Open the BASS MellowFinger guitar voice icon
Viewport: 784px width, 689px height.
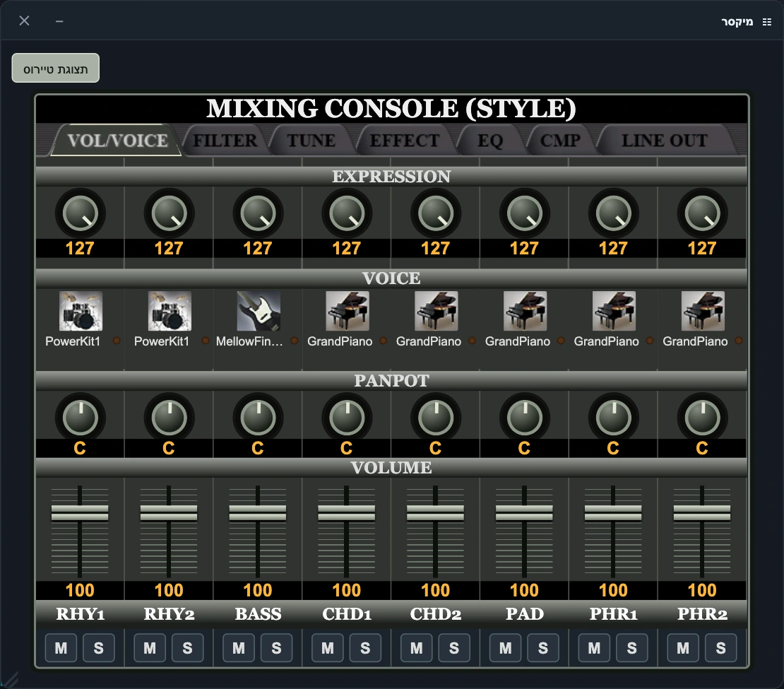(x=259, y=311)
